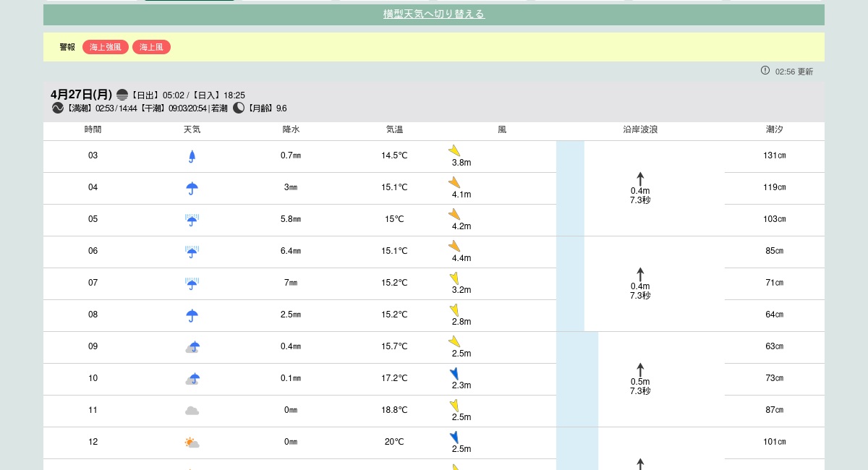The image size is (868, 470).
Task: Click the 101㎝ tide value
Action: point(775,443)
